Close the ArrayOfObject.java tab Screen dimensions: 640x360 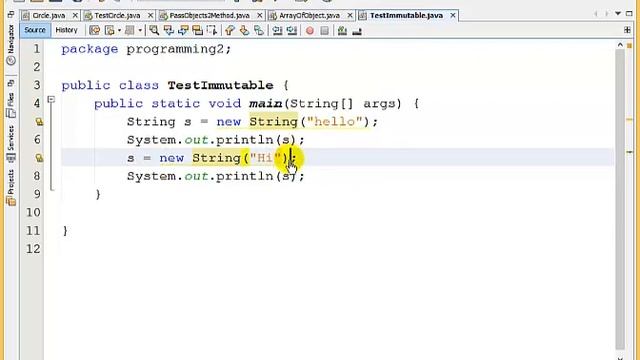pyautogui.click(x=350, y=16)
